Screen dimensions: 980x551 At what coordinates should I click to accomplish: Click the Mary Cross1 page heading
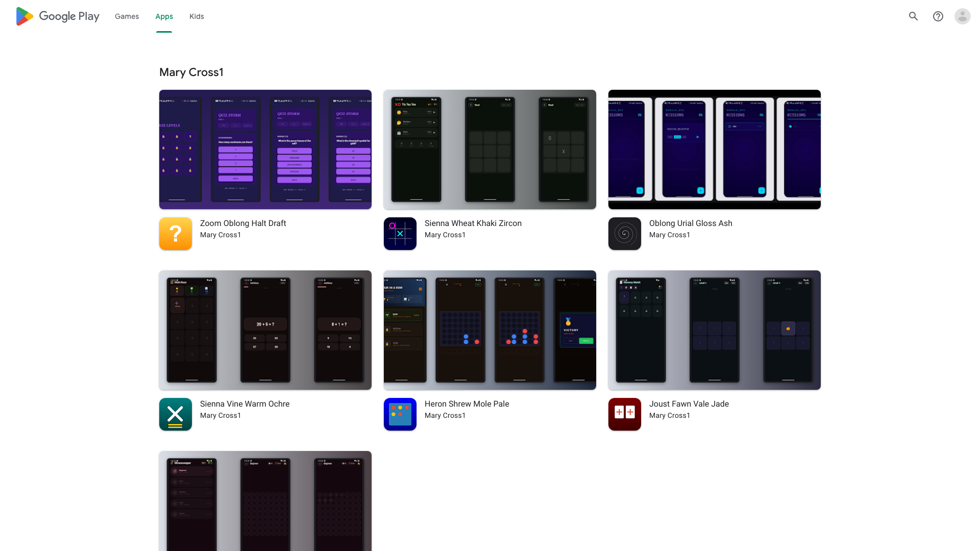[x=191, y=72]
